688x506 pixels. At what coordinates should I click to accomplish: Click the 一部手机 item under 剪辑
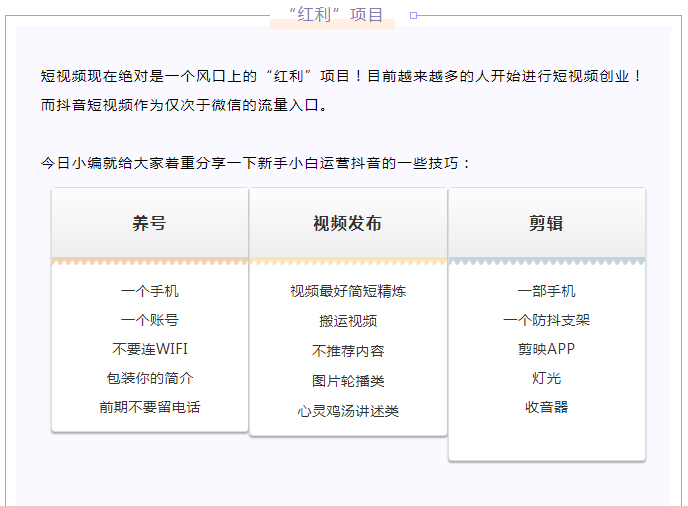546,291
